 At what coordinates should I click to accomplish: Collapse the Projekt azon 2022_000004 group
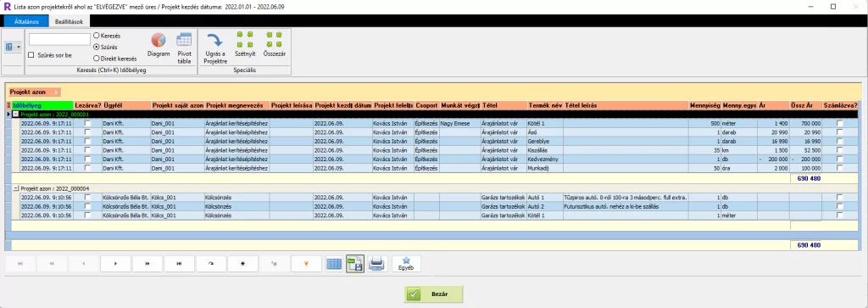pyautogui.click(x=15, y=188)
